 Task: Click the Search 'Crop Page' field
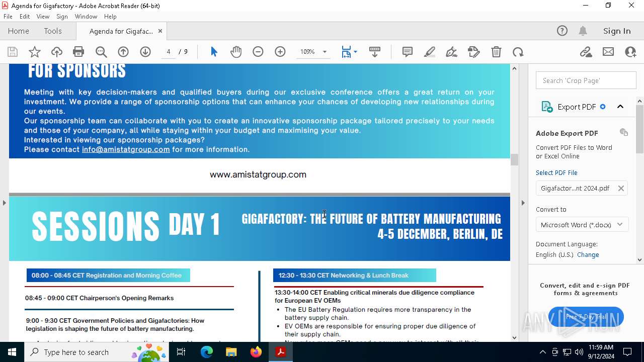[586, 80]
